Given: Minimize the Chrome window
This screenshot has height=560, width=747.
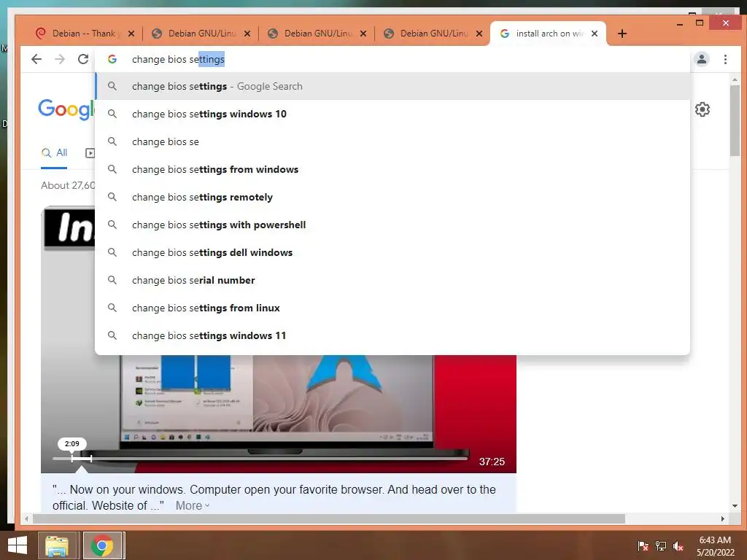Looking at the screenshot, I should point(679,23).
